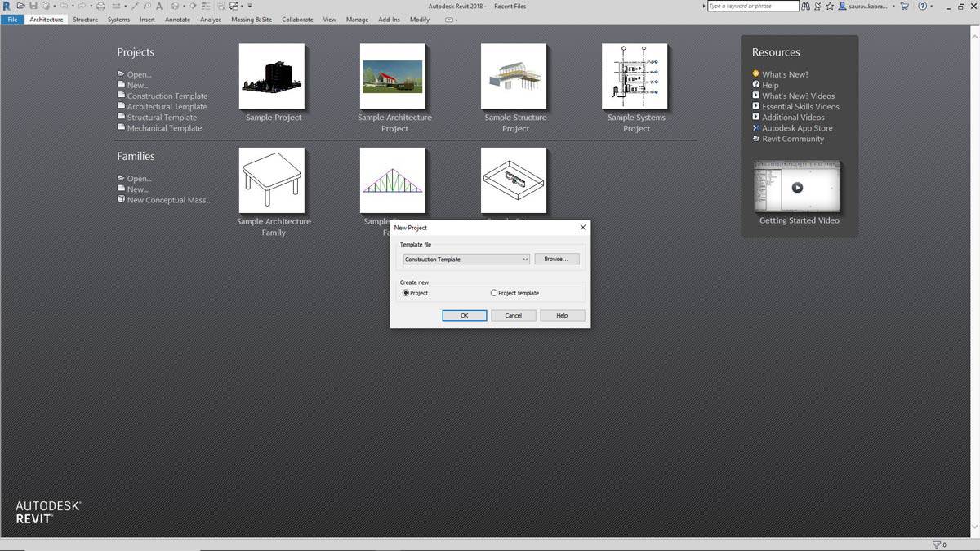The image size is (980, 551).
Task: Click the Revit application logo icon
Action: (x=7, y=6)
